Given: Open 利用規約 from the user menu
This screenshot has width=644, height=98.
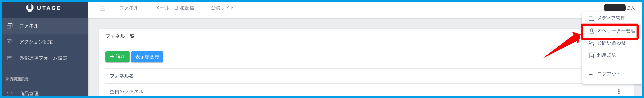Looking at the screenshot, I should pos(606,55).
